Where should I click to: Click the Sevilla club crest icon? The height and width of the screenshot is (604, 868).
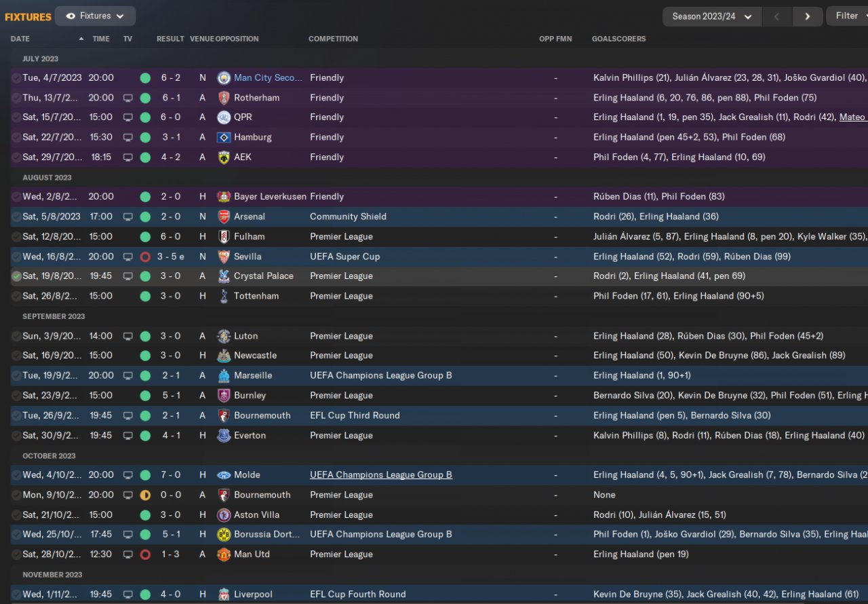(x=224, y=257)
